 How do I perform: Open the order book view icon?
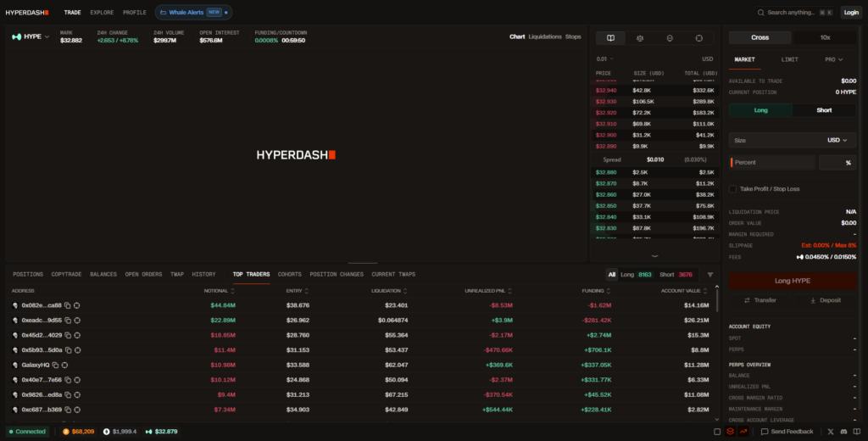[610, 37]
